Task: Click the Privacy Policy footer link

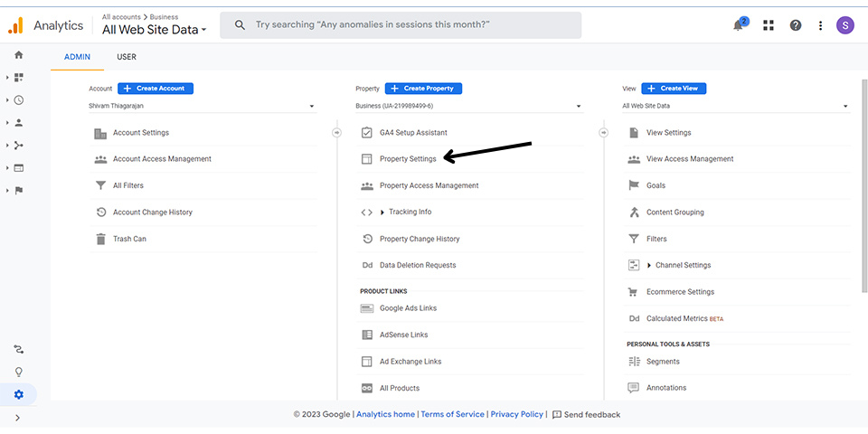Action: 516,415
